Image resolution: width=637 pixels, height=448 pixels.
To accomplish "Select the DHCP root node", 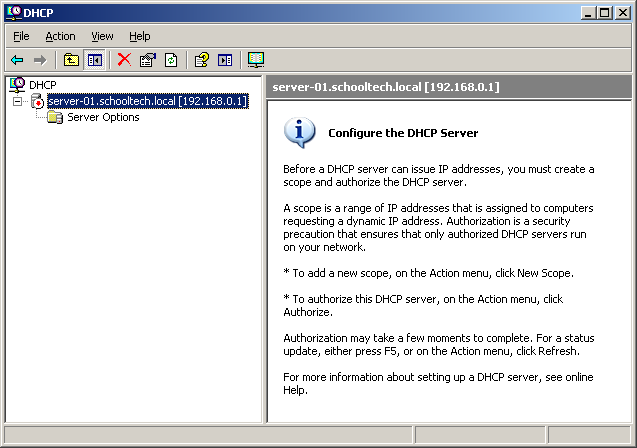I will click(42, 85).
